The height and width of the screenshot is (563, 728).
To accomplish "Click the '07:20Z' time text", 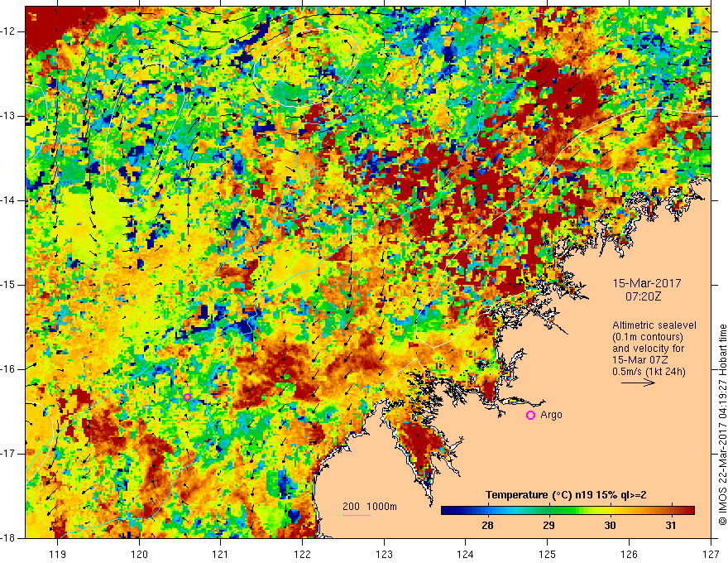I will tap(643, 296).
